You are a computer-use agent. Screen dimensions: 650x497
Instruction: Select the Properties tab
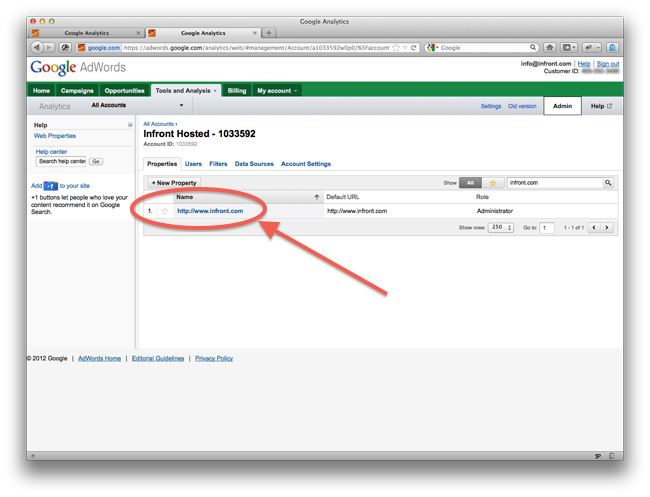click(x=162, y=164)
